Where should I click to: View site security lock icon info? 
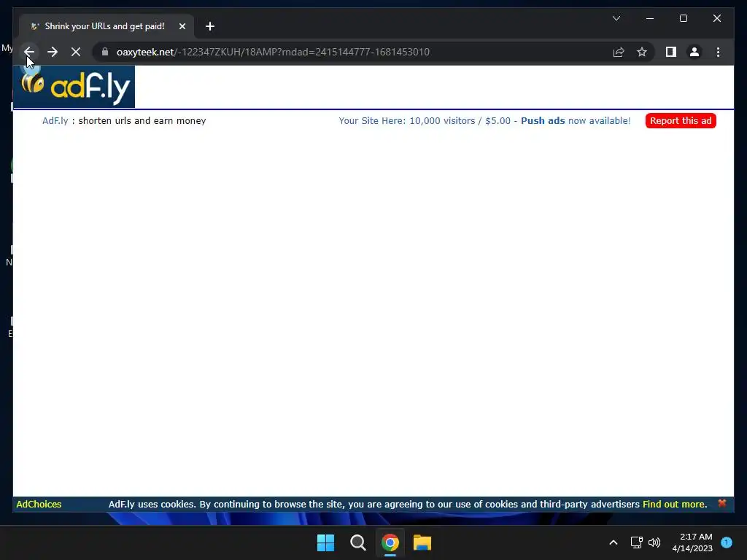(105, 52)
